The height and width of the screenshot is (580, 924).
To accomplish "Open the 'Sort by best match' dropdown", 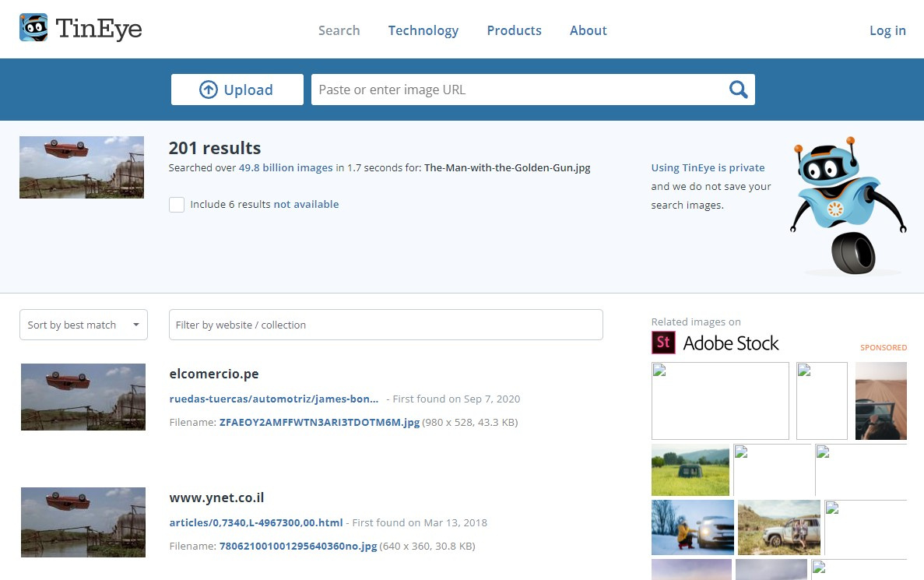I will [x=83, y=325].
